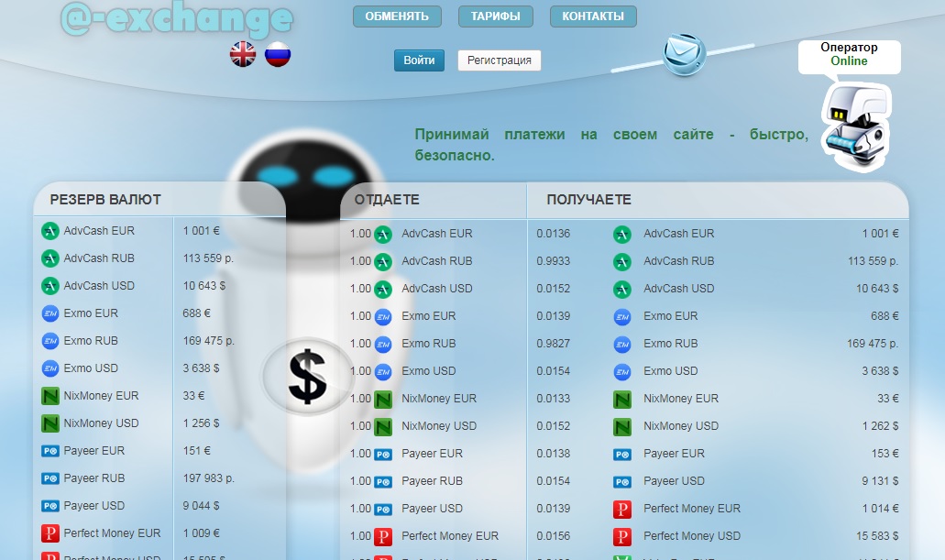The width and height of the screenshot is (945, 560).
Task: Open the mail envelope icon
Action: tap(684, 54)
